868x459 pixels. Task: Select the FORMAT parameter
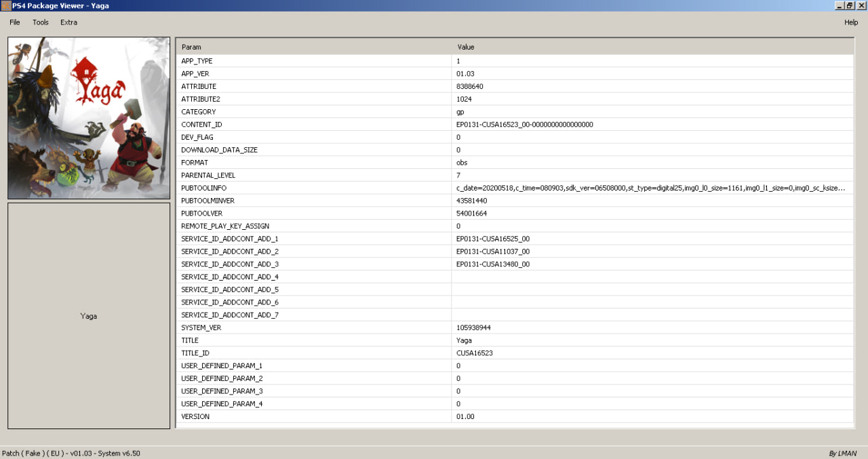tap(195, 163)
